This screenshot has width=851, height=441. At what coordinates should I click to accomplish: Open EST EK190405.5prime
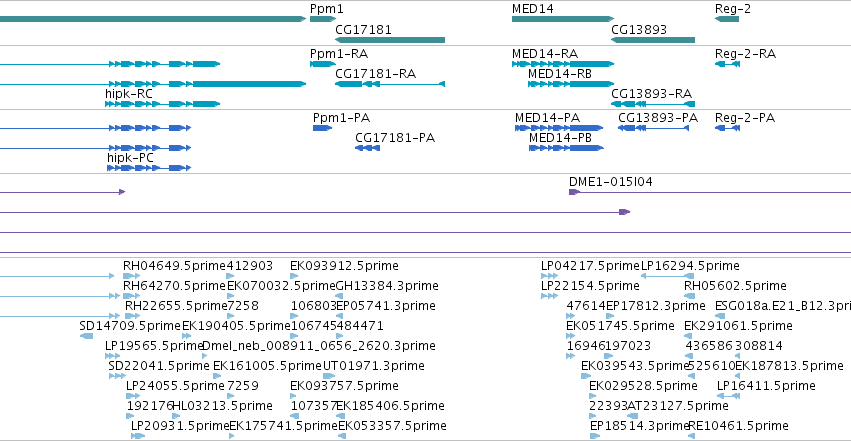[x=236, y=326]
